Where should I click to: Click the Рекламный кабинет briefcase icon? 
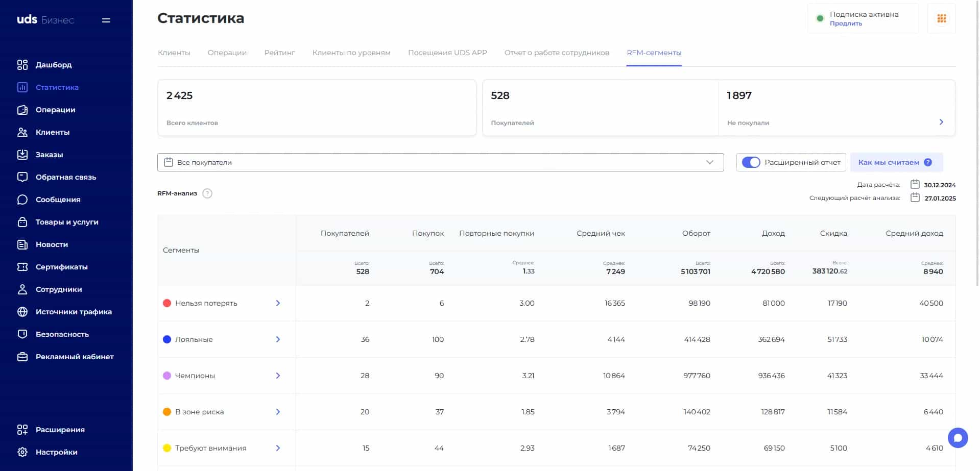[x=22, y=357]
